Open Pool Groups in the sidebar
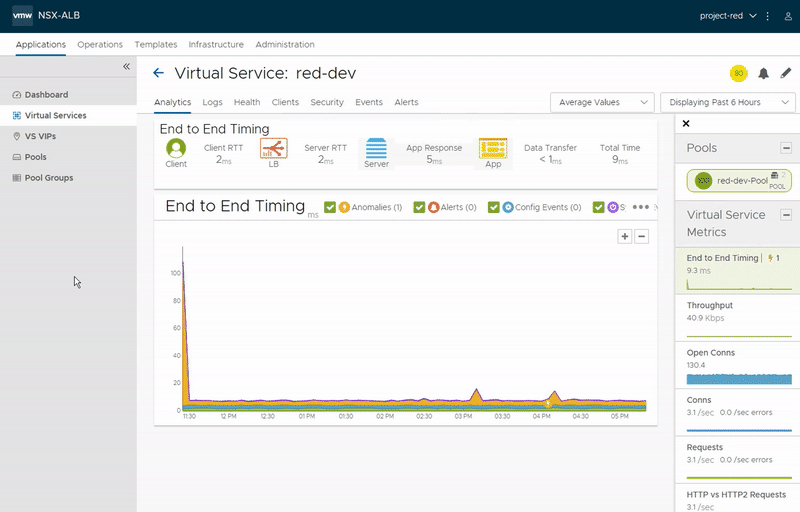Image resolution: width=800 pixels, height=512 pixels. [68, 178]
